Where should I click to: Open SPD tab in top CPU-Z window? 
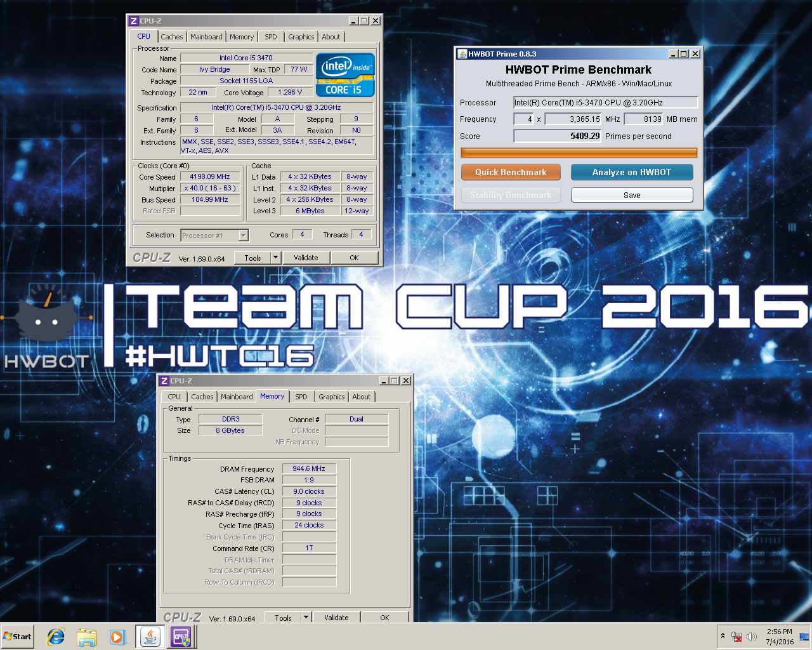[271, 37]
